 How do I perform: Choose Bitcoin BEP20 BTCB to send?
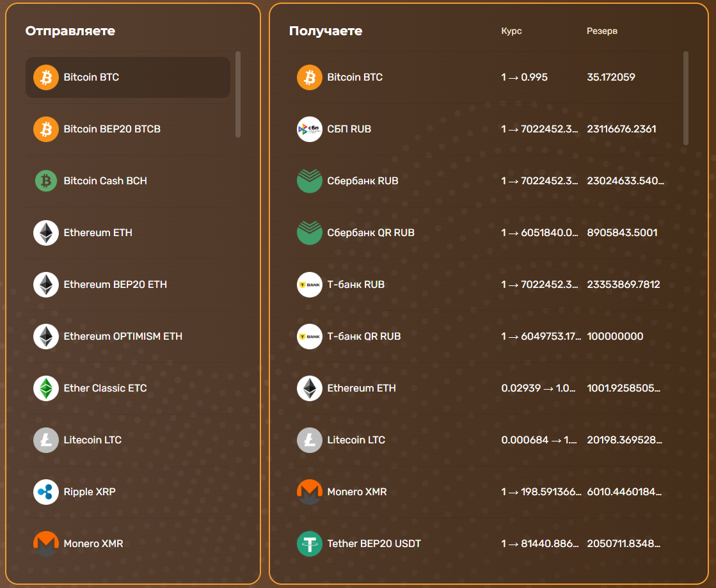click(x=128, y=129)
